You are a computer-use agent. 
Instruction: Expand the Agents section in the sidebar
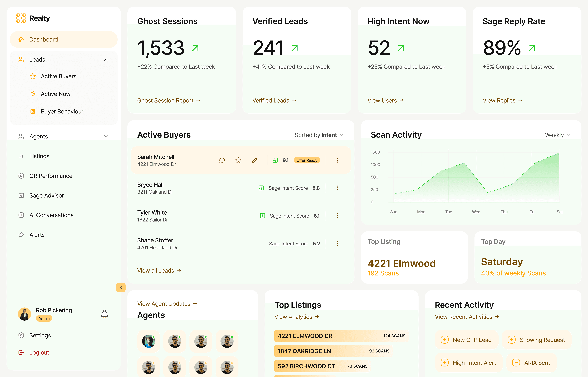click(x=106, y=136)
